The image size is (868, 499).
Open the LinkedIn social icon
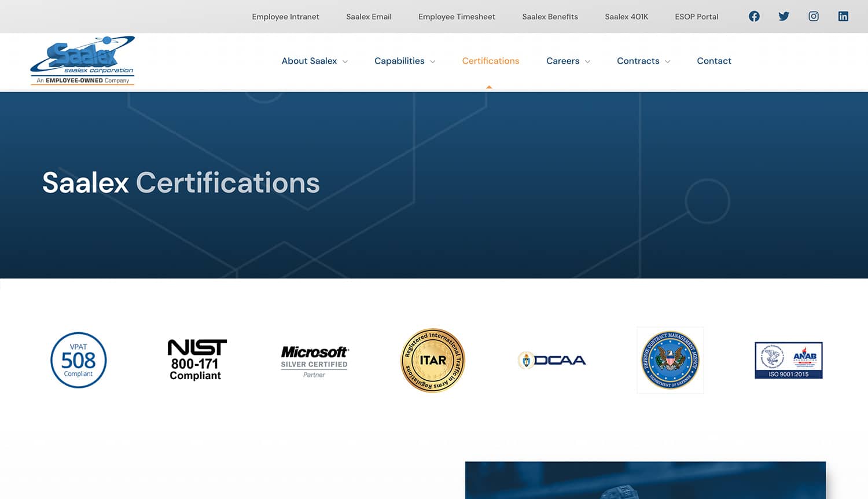pos(843,16)
